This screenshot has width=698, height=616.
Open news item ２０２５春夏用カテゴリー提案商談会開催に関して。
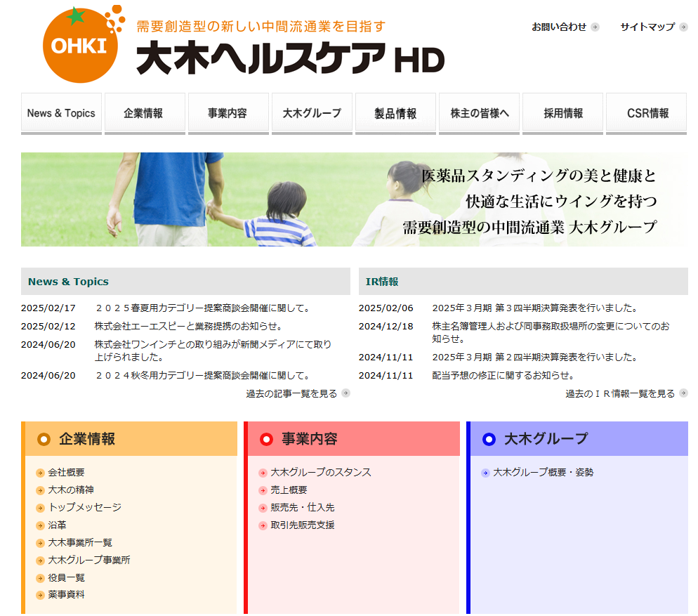[202, 308]
